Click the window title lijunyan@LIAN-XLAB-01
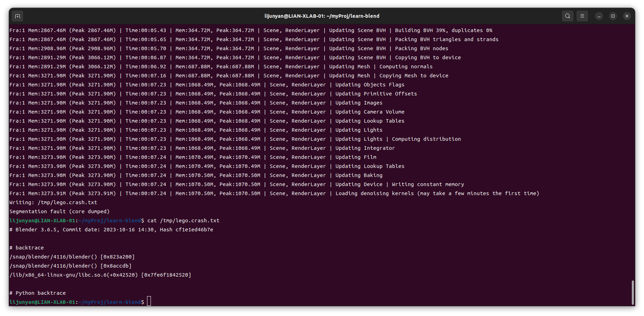This screenshot has width=644, height=316. coord(322,16)
